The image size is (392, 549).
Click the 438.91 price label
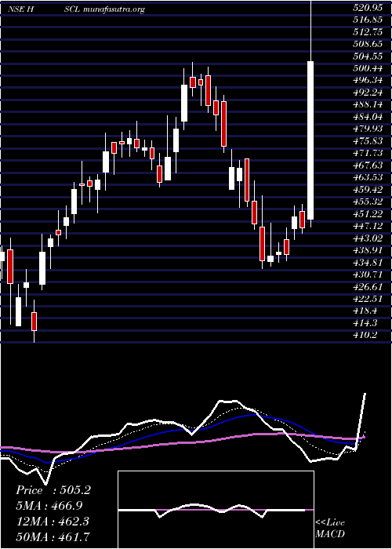coord(367,250)
